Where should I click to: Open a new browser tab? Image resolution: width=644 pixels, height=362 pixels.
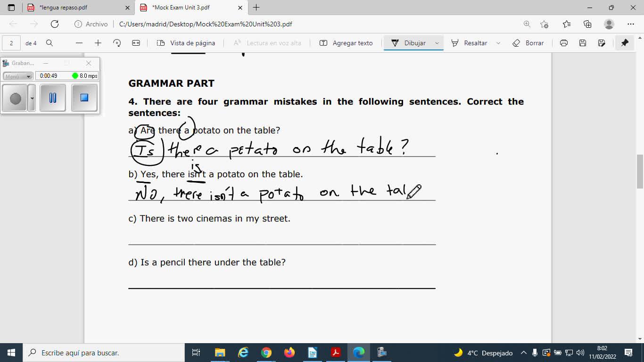(x=256, y=8)
